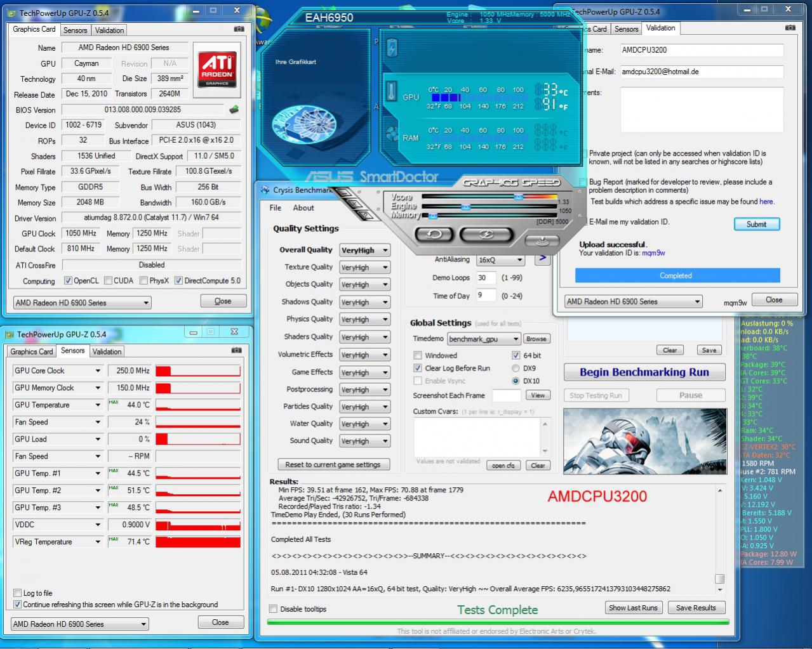Image resolution: width=812 pixels, height=649 pixels.
Task: Click Begin Benchmarking Run button
Action: (x=644, y=372)
